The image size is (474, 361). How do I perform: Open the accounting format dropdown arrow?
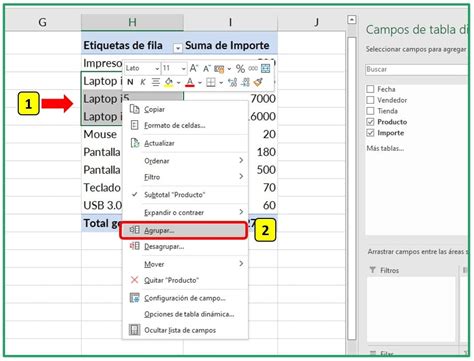tap(229, 69)
